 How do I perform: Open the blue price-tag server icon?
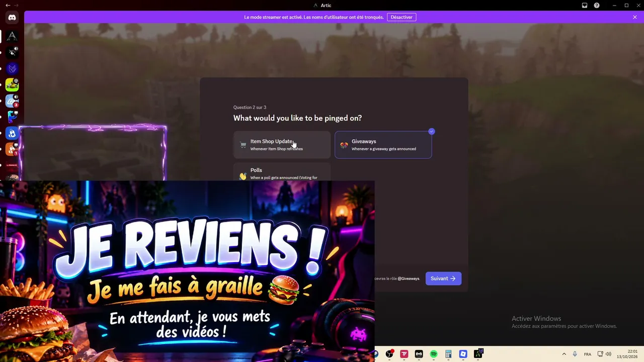coord(12,133)
